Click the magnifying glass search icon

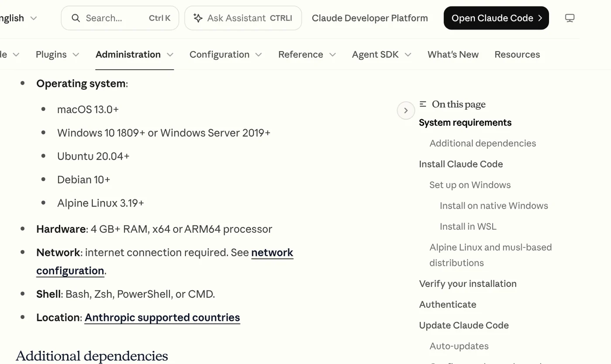76,18
